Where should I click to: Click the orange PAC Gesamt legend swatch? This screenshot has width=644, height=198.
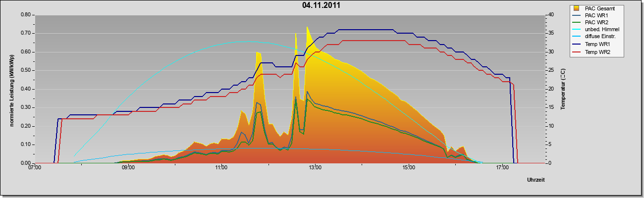pos(577,8)
